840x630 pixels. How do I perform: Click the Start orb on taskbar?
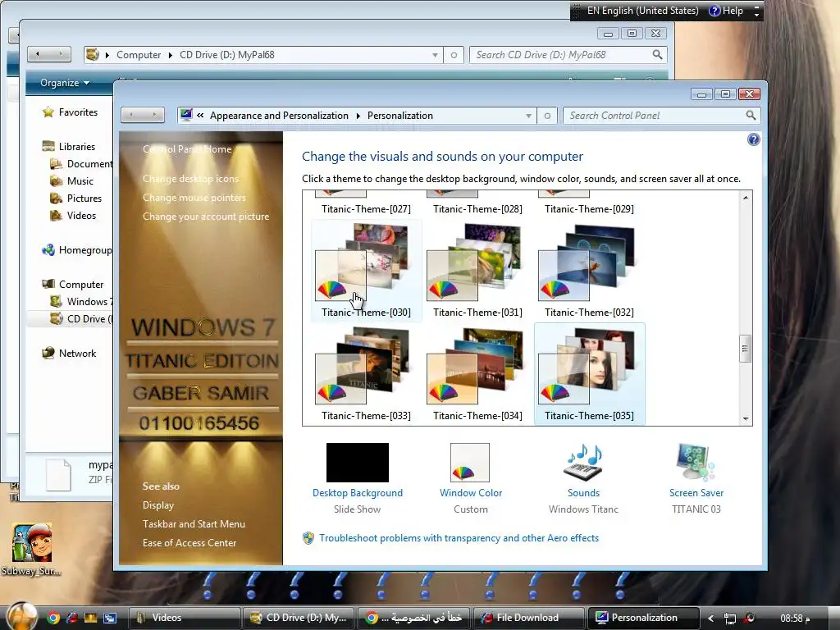22,616
